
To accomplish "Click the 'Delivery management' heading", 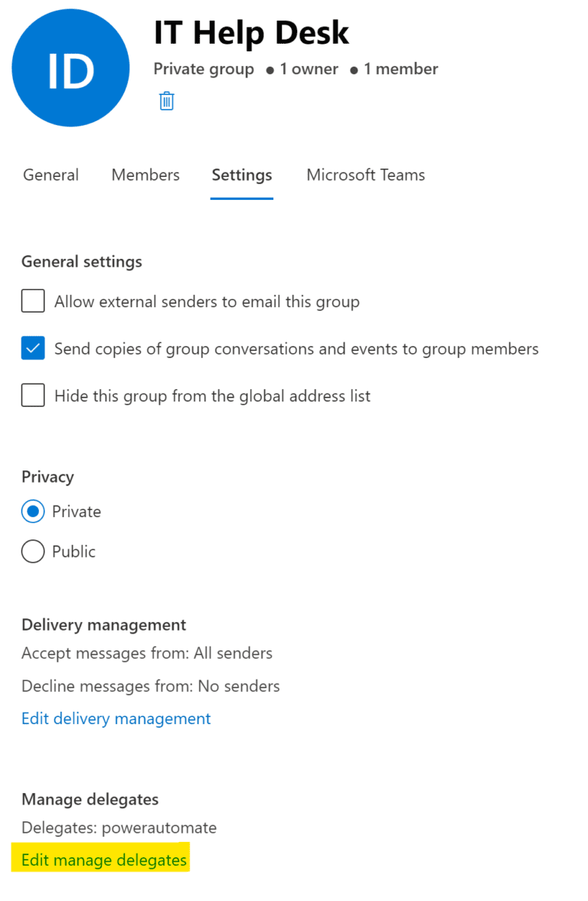I will 104,625.
